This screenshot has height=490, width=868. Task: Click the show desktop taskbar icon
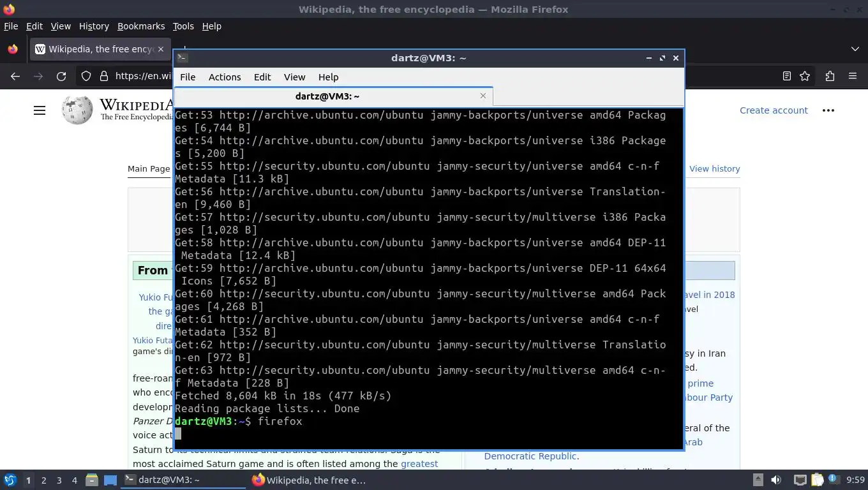[110, 480]
